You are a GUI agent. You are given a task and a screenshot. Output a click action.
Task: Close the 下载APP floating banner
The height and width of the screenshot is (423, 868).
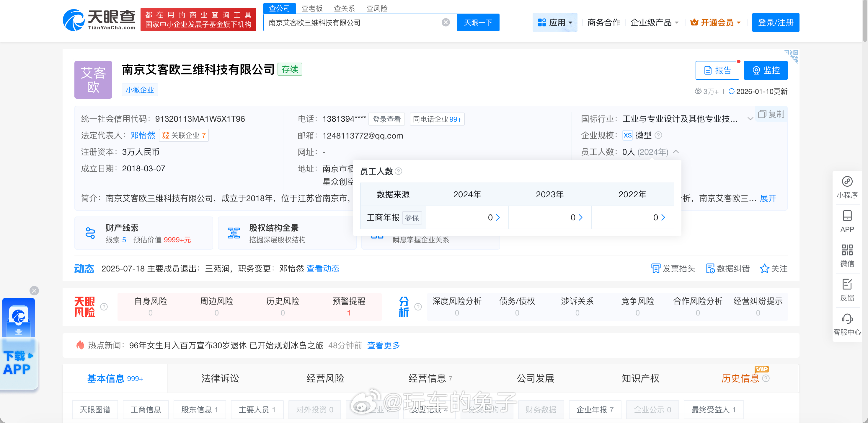point(34,291)
